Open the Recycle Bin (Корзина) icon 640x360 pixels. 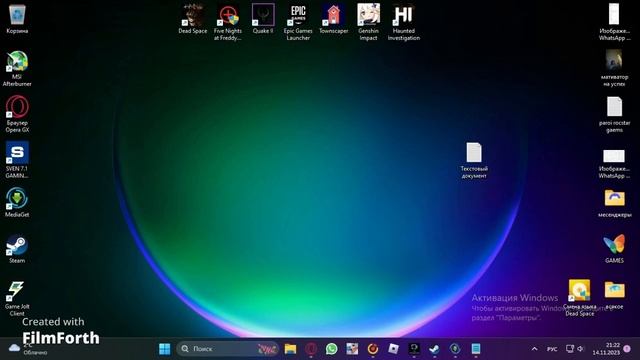(17, 19)
